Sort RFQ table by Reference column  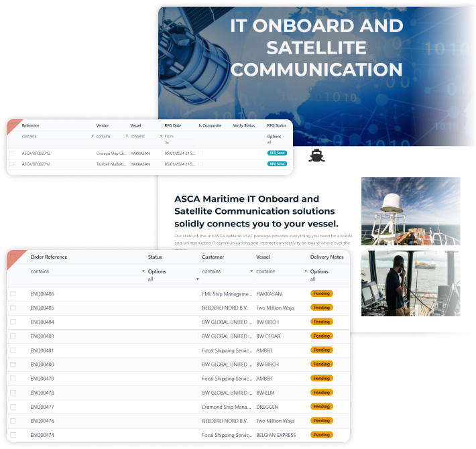[30, 125]
